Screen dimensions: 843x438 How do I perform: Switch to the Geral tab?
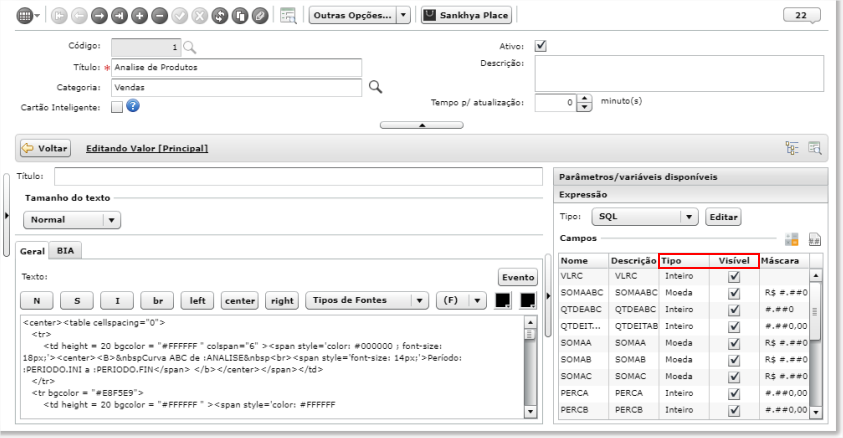point(32,251)
